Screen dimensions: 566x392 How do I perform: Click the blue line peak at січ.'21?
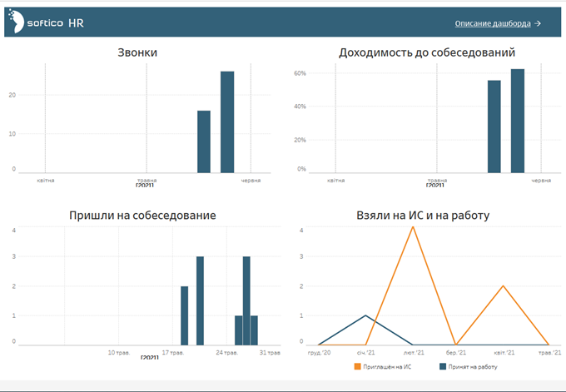(x=366, y=315)
